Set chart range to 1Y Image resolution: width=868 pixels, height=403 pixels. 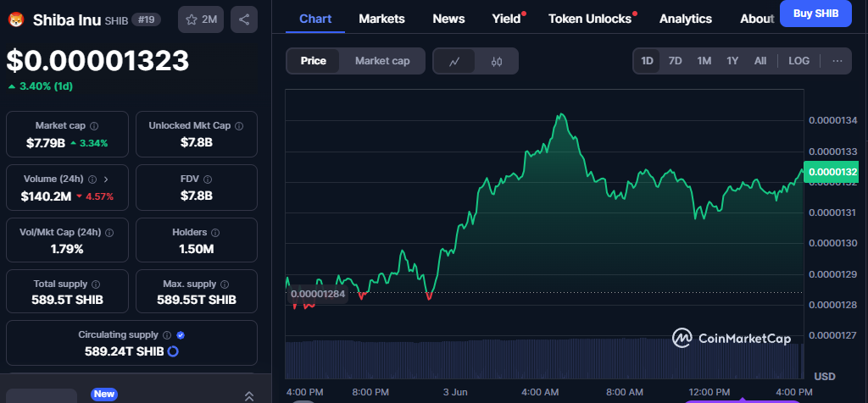click(x=732, y=61)
